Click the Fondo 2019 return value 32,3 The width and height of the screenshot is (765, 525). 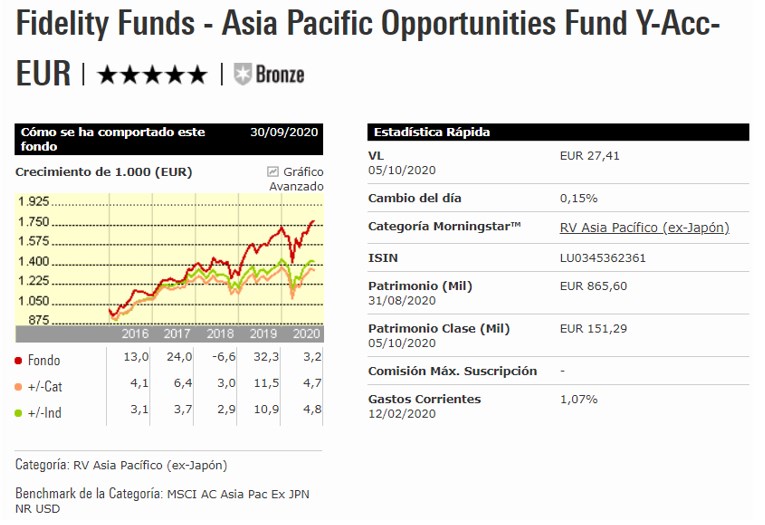(263, 360)
